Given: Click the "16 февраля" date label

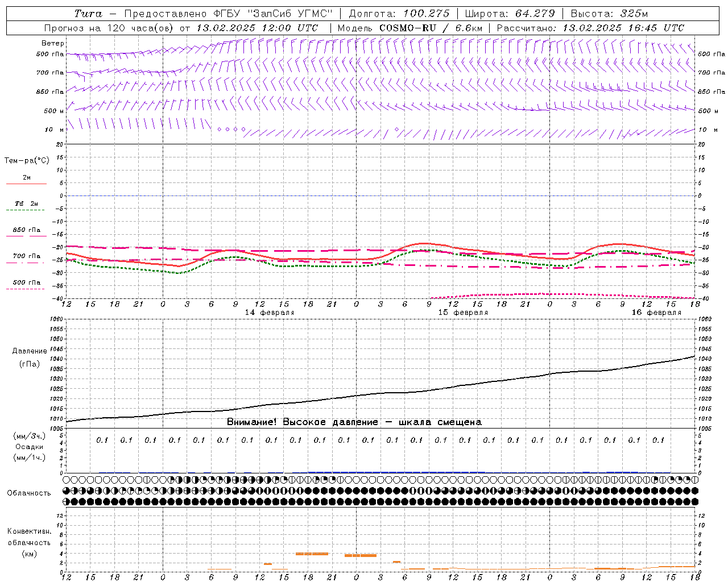Looking at the screenshot, I should pos(656,313).
